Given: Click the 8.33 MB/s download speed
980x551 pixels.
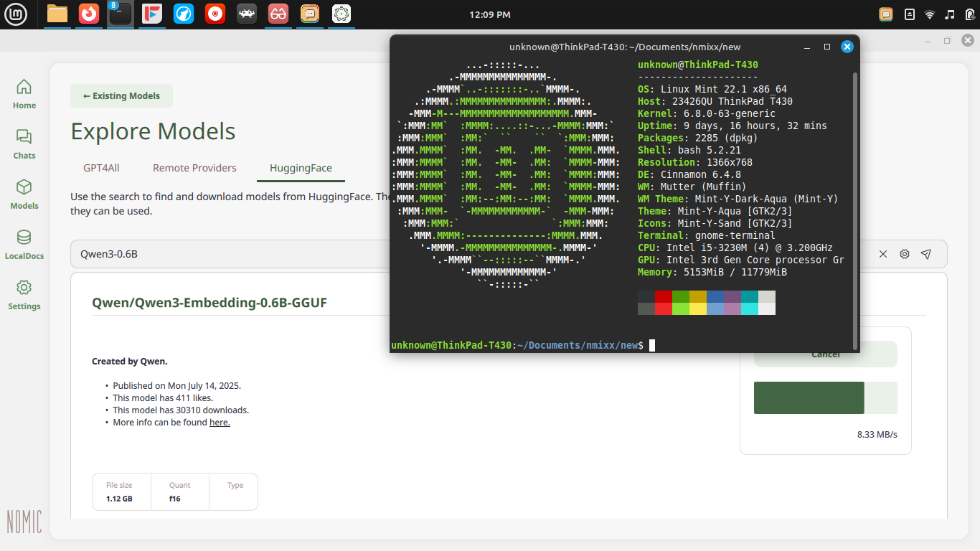Looking at the screenshot, I should (x=877, y=435).
